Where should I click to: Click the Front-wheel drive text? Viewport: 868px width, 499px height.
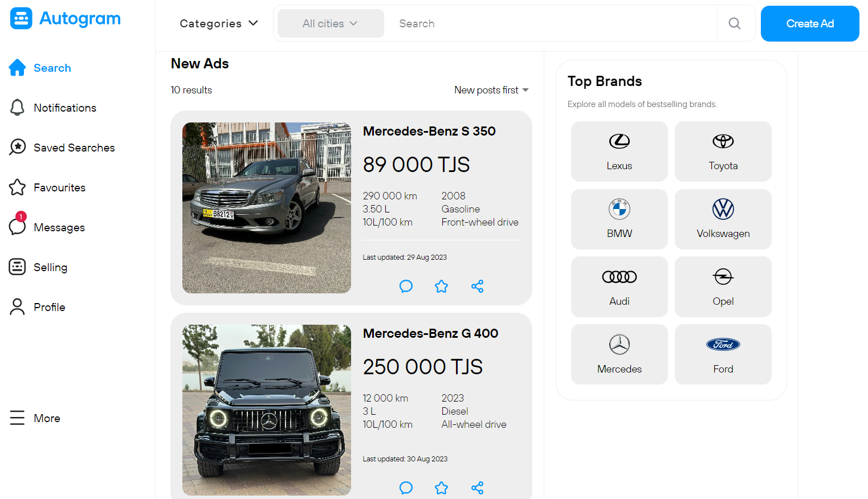480,222
